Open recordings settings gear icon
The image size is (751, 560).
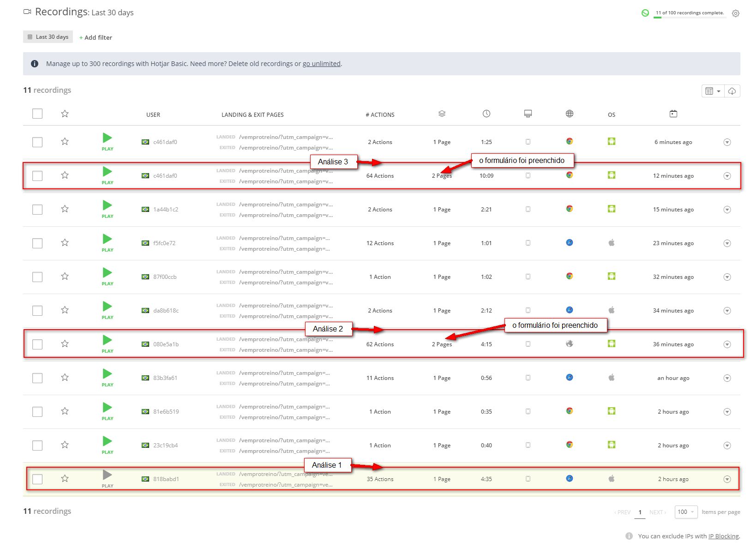[x=736, y=13]
